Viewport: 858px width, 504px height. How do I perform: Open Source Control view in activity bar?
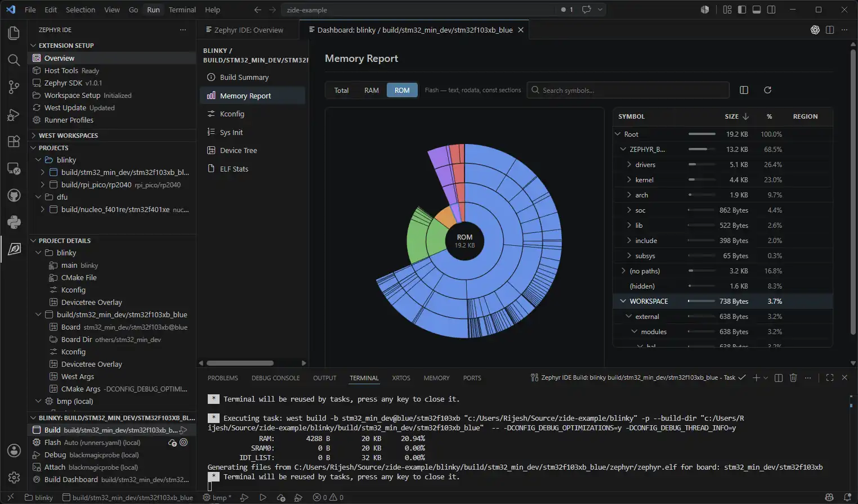click(14, 87)
